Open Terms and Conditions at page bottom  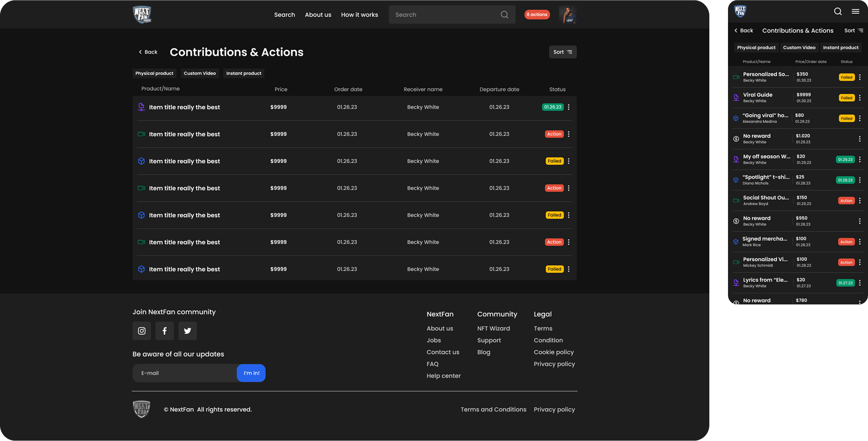[x=493, y=409]
